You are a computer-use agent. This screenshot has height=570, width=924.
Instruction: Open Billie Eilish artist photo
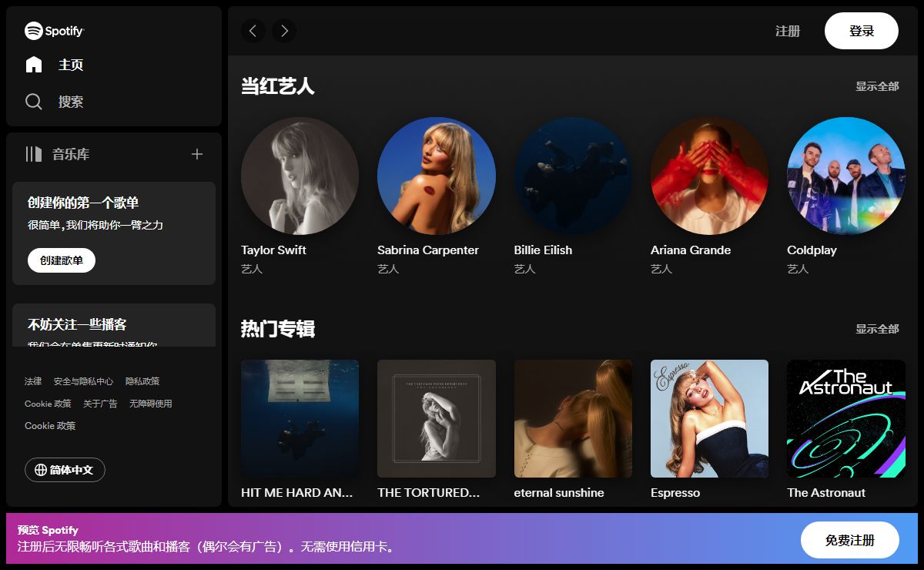point(573,176)
